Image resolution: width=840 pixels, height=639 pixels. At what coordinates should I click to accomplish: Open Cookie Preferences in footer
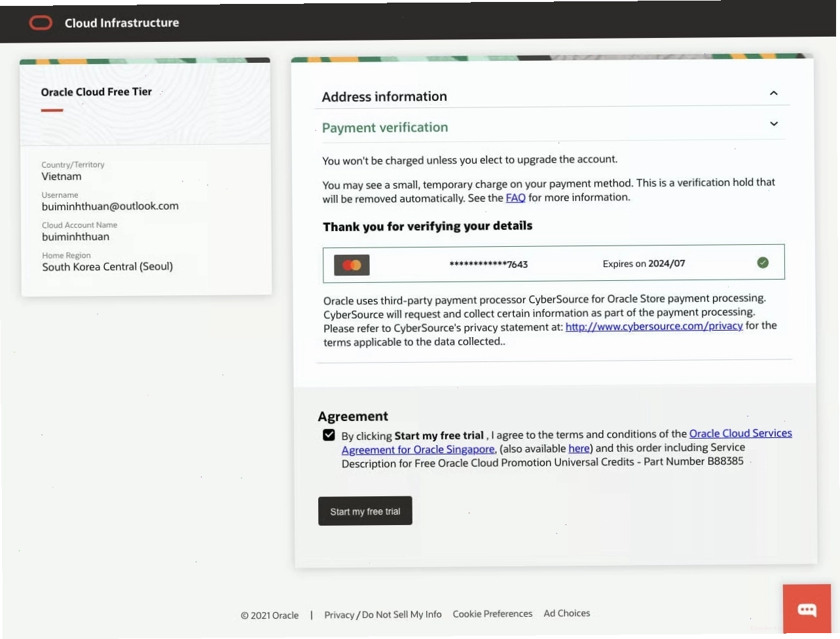click(x=492, y=614)
